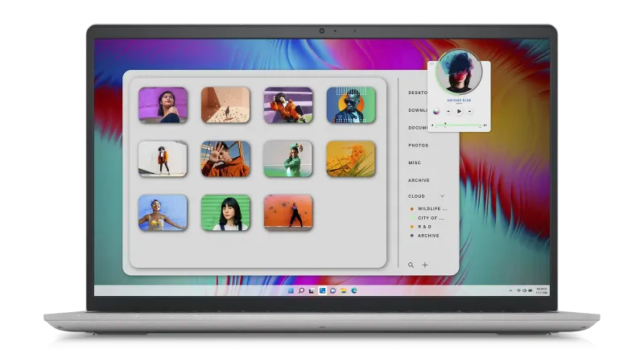Click the circular album art portrait
The height and width of the screenshot is (362, 644).
pos(459,72)
